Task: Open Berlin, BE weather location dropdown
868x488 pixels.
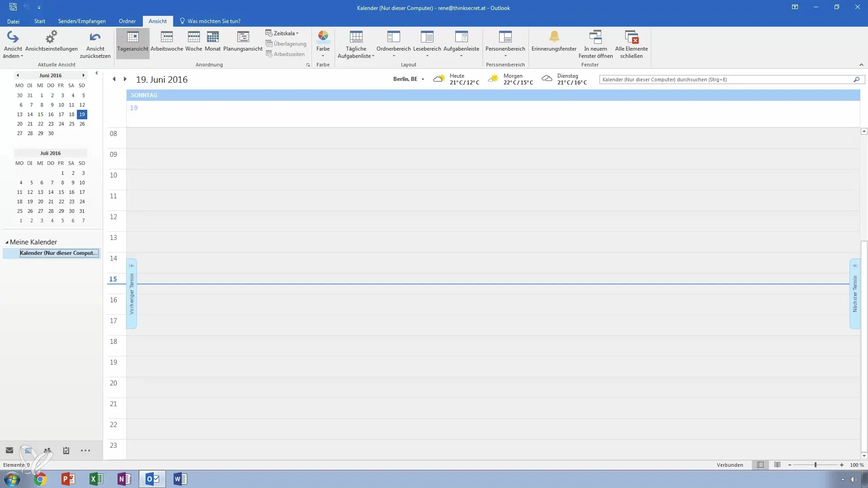Action: coord(409,79)
